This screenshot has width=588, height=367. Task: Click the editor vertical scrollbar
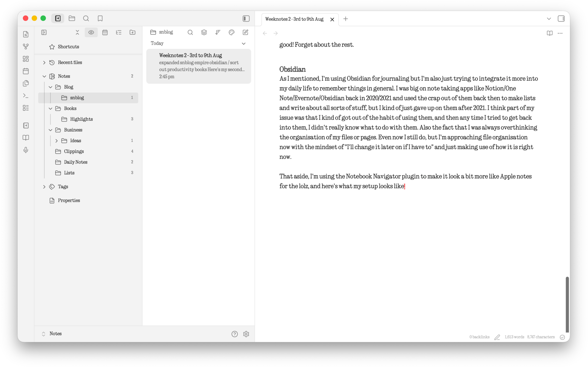(x=567, y=305)
